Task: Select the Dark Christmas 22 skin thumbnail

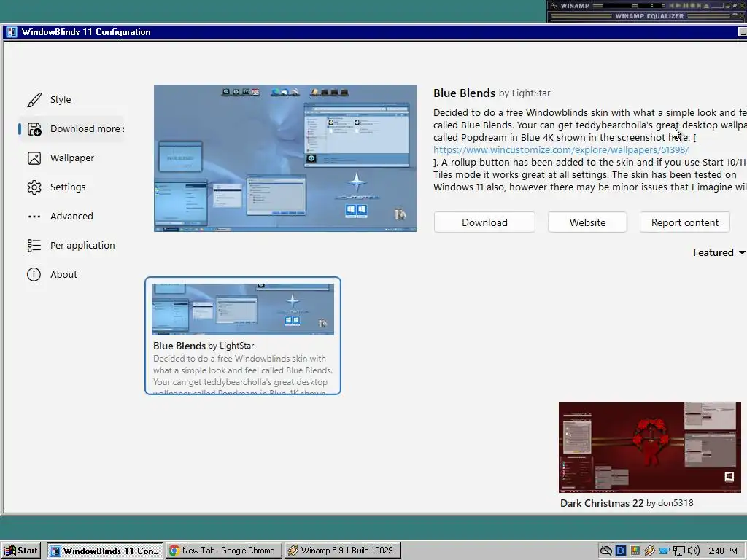Action: point(650,447)
